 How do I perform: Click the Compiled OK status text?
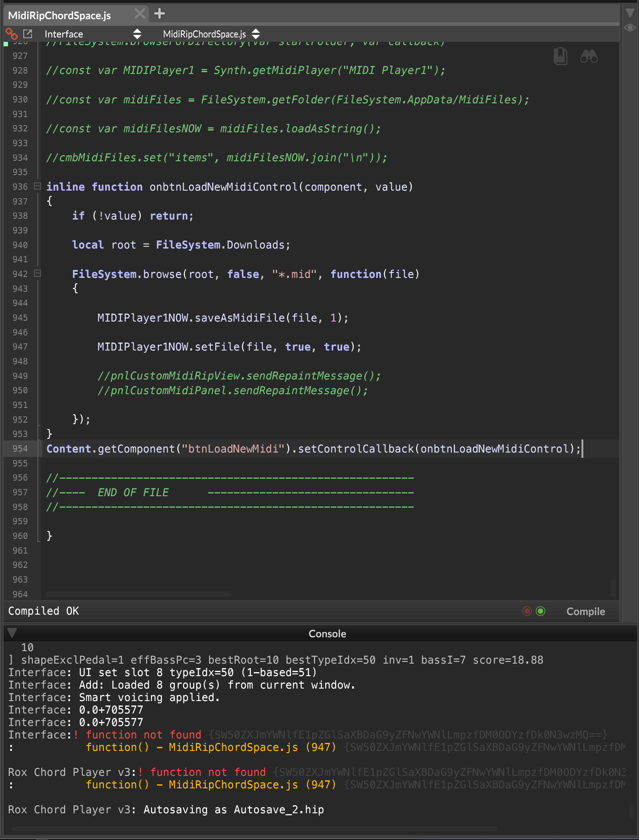pyautogui.click(x=44, y=611)
